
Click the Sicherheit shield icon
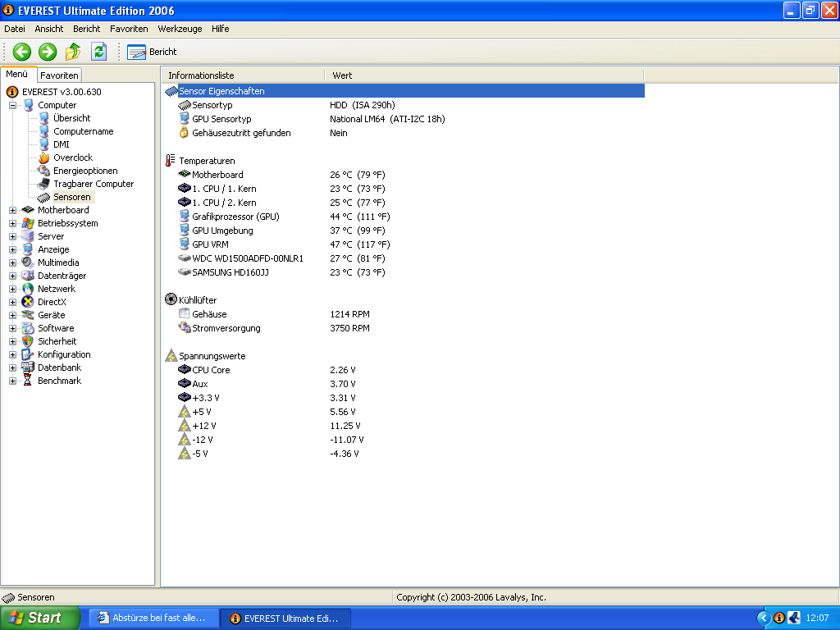tap(28, 341)
